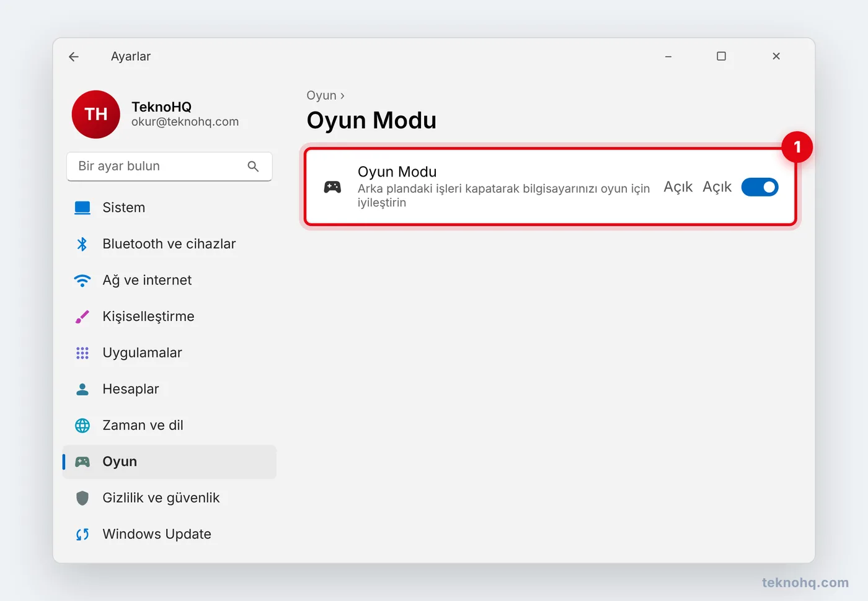The image size is (868, 601).
Task: Open Gizlilik ve güvenlik settings
Action: (x=169, y=498)
